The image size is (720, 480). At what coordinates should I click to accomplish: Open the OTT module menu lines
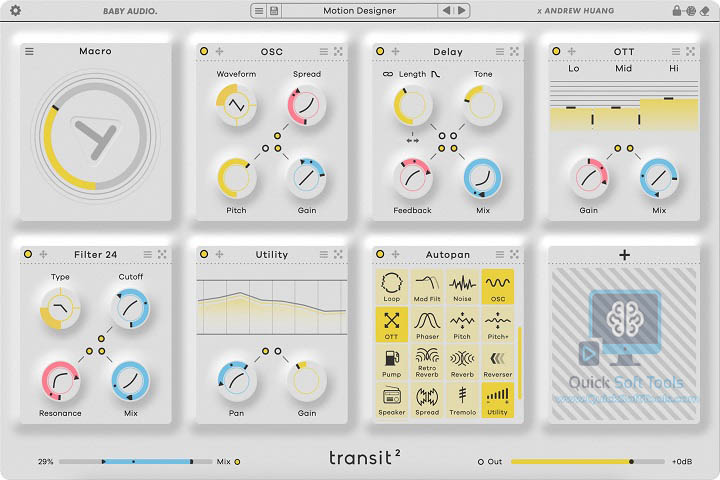click(x=675, y=51)
